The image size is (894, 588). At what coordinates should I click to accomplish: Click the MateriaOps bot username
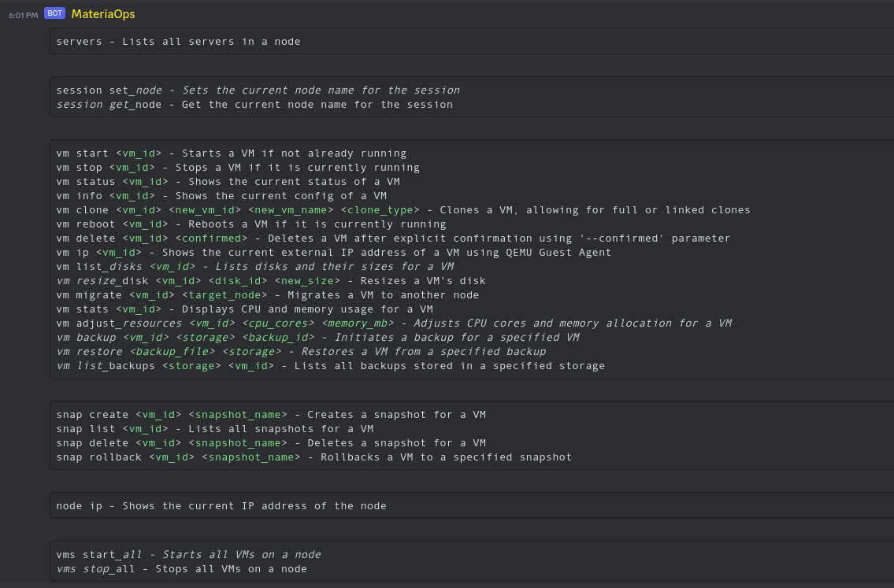tap(102, 13)
